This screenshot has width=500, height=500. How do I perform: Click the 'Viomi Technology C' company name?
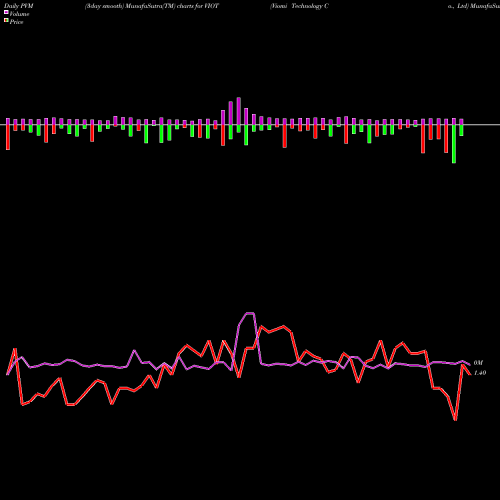coord(300,6)
